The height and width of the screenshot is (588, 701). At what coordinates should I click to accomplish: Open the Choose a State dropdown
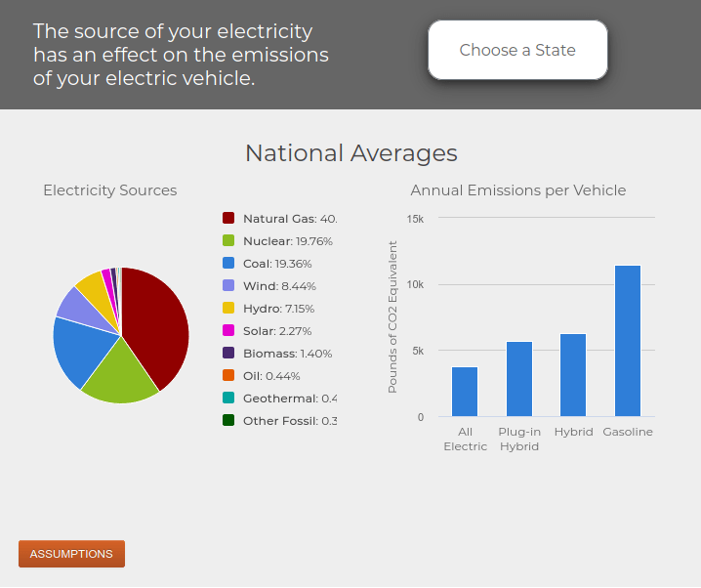click(517, 50)
